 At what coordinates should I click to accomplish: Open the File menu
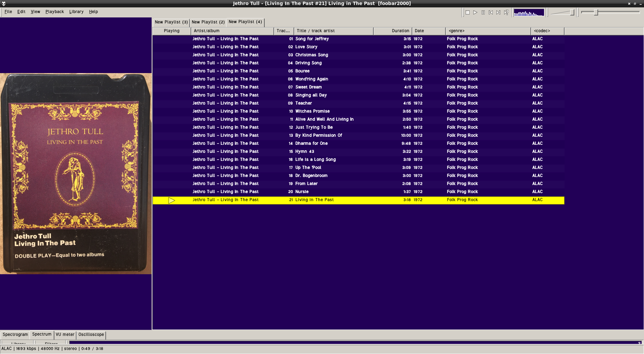(x=8, y=12)
